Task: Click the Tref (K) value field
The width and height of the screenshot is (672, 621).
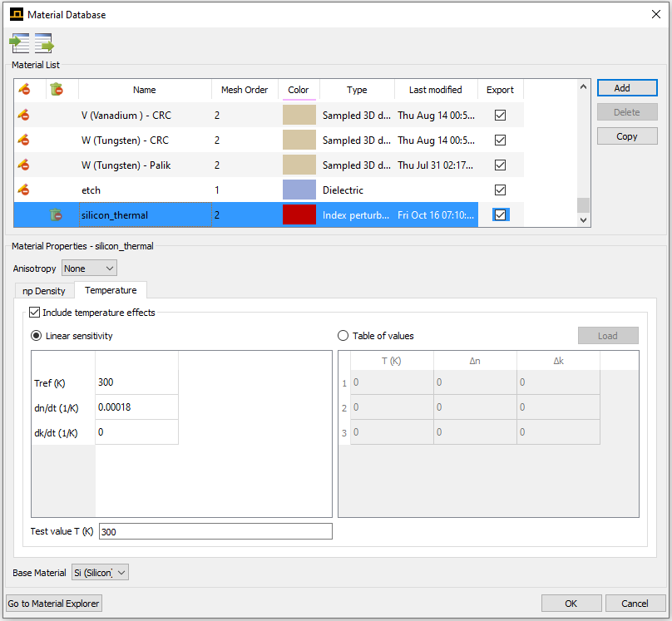Action: coord(136,382)
